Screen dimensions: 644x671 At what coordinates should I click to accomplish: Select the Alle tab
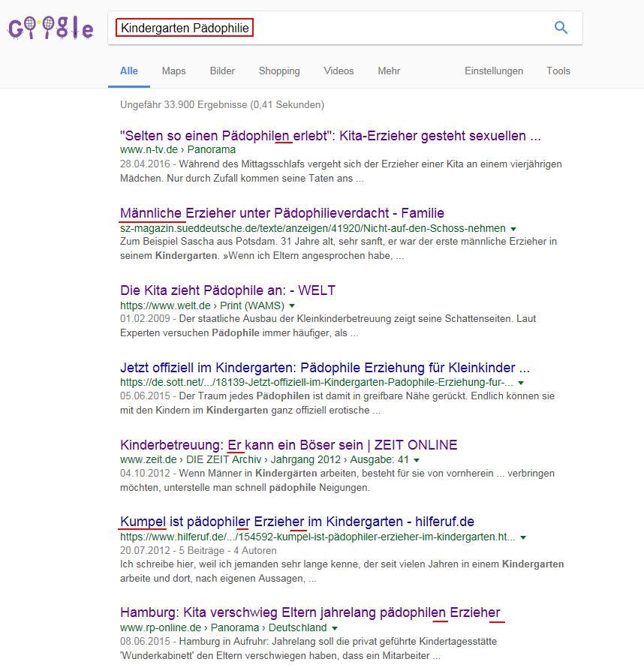129,71
